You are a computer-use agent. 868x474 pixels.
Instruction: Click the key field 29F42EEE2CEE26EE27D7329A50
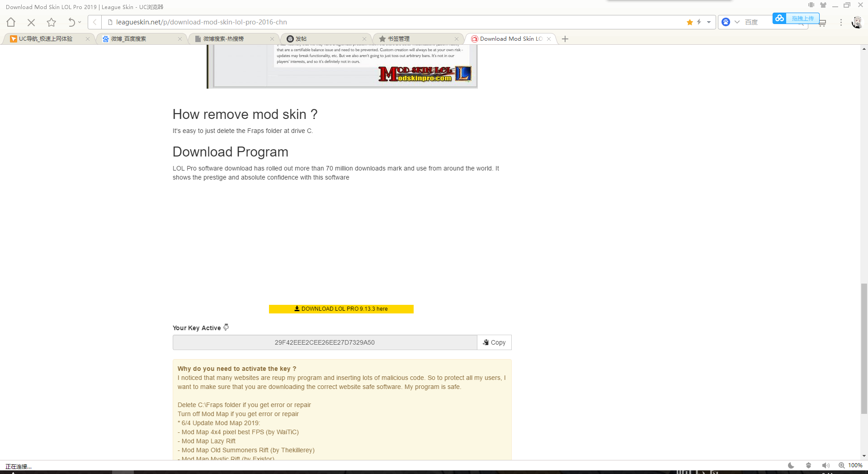click(x=325, y=342)
